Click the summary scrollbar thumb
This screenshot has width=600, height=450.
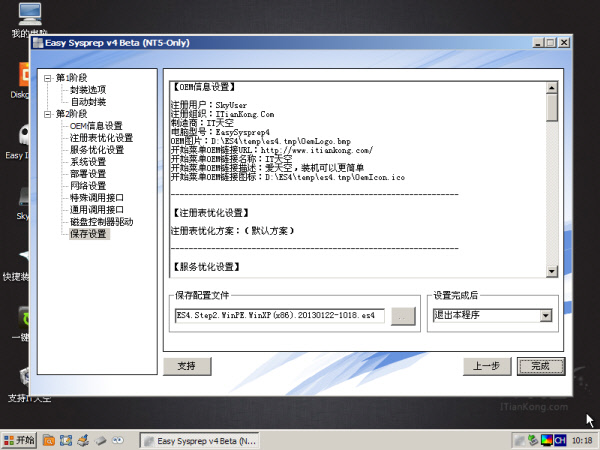[551, 108]
